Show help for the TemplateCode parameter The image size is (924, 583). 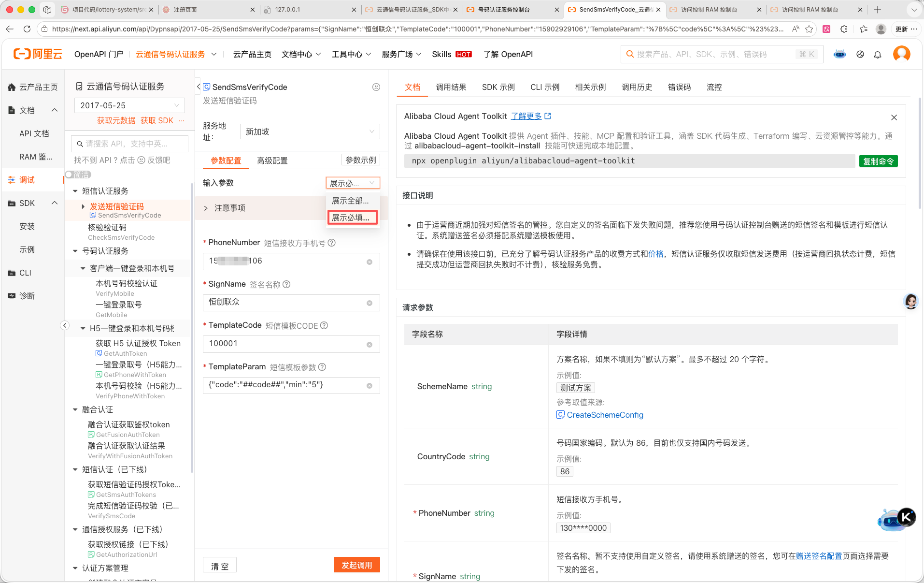pyautogui.click(x=324, y=325)
